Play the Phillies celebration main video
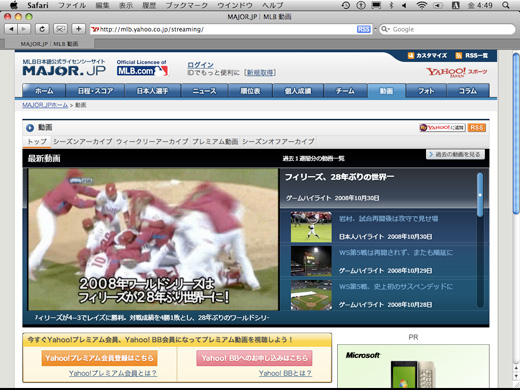This screenshot has height=390, width=520. click(x=153, y=239)
